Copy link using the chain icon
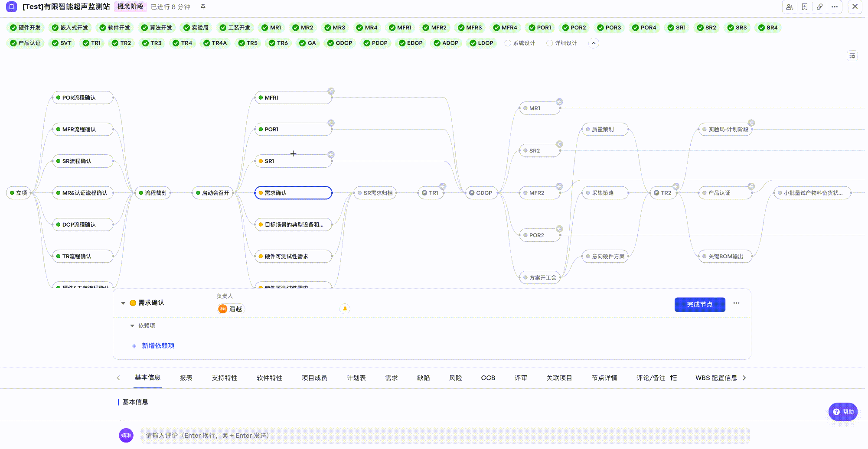This screenshot has height=449, width=868. [819, 7]
